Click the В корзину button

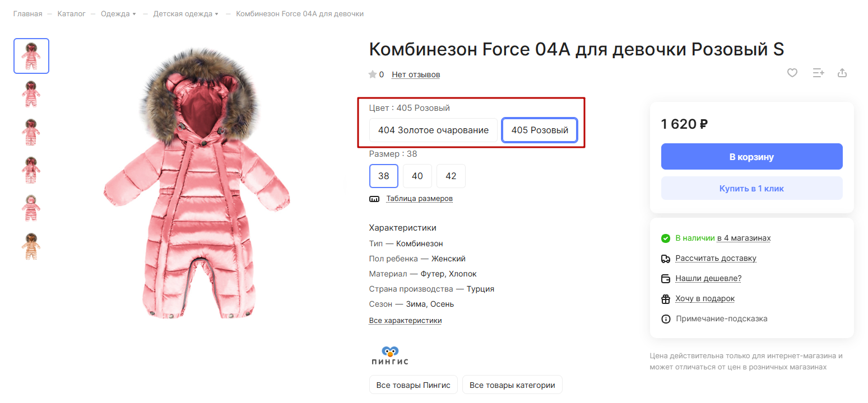[752, 157]
